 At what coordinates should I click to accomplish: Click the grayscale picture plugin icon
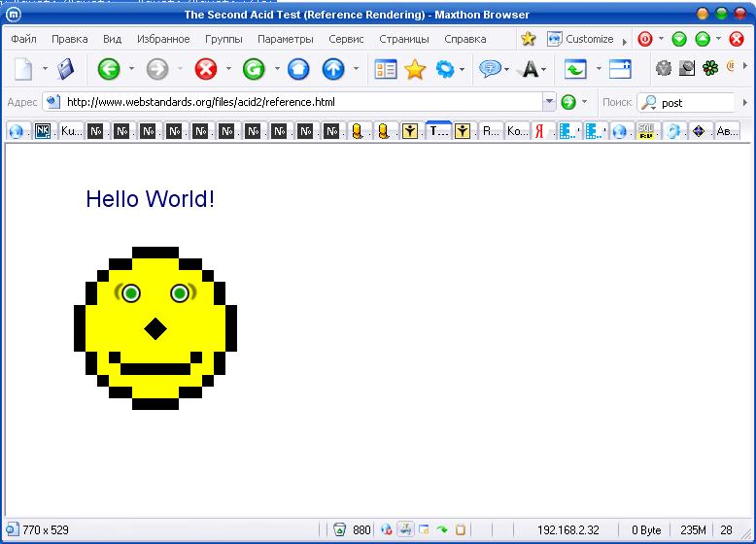tap(687, 68)
